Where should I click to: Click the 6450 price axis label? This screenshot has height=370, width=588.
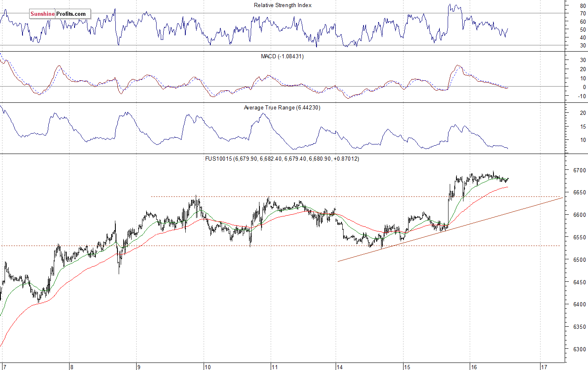point(580,282)
